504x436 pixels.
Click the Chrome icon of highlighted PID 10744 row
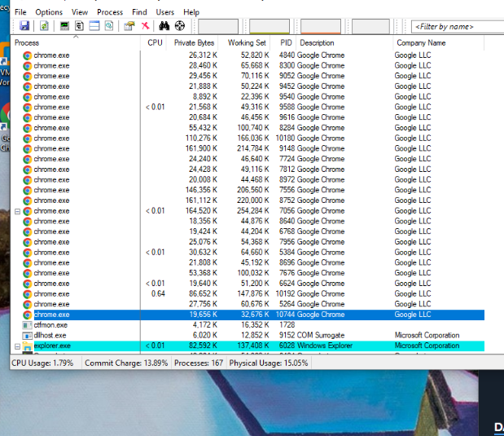tap(28, 315)
